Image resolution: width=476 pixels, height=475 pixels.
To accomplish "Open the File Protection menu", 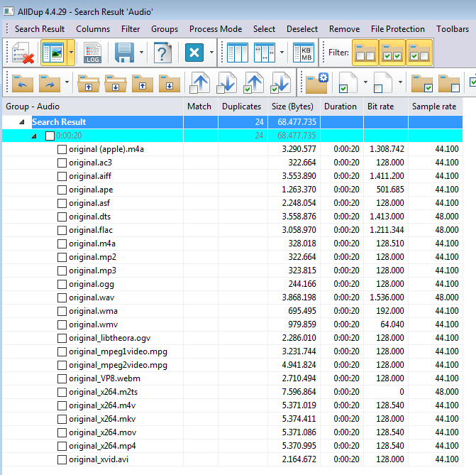I will pyautogui.click(x=397, y=29).
